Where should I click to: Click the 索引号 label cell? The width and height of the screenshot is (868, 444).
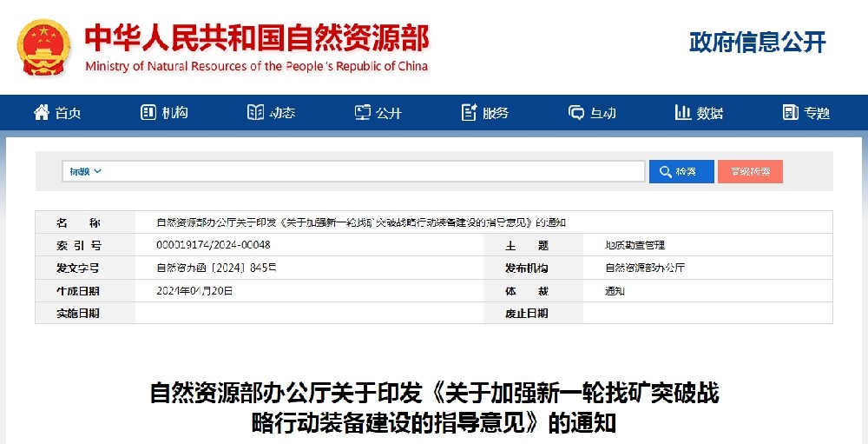pyautogui.click(x=85, y=245)
